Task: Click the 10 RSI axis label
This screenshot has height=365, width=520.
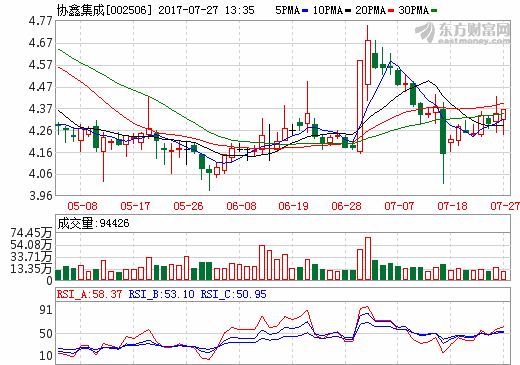Action: 46,356
